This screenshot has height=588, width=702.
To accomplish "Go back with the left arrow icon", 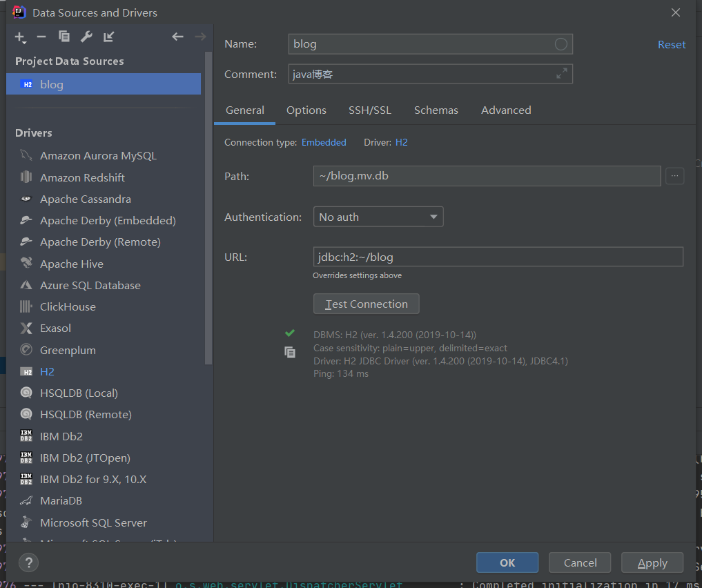I will (x=177, y=37).
